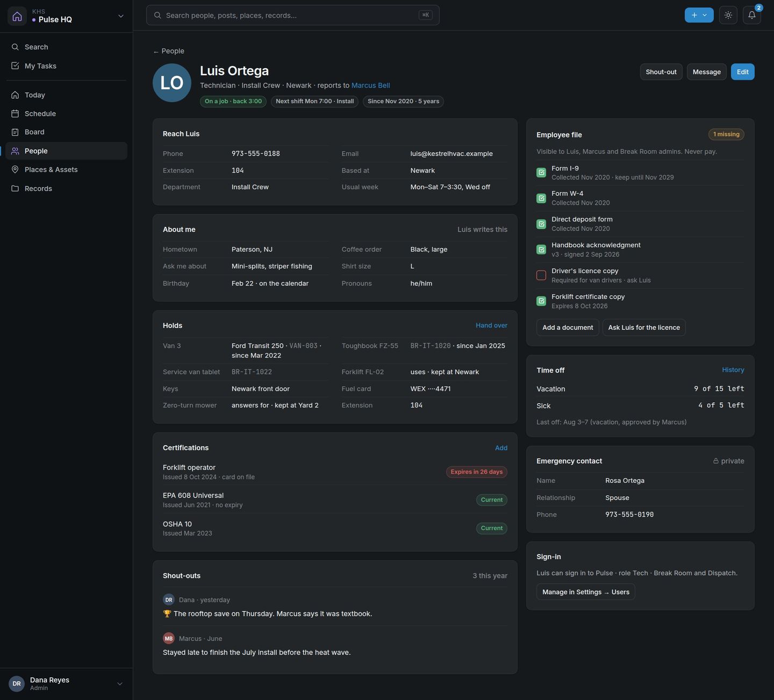
Task: Toggle the Forklift certificate copy checkbox
Action: 541,301
